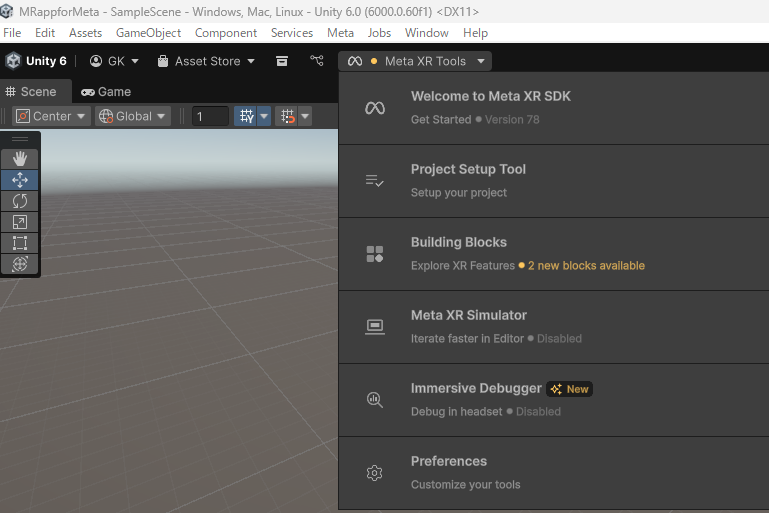
Task: Click the snap increment field showing 1
Action: point(210,116)
